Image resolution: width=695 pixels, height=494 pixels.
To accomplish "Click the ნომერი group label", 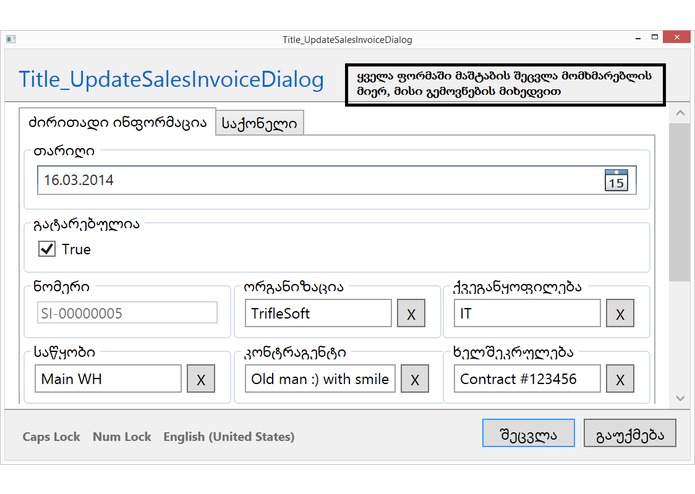I will click(x=62, y=287).
